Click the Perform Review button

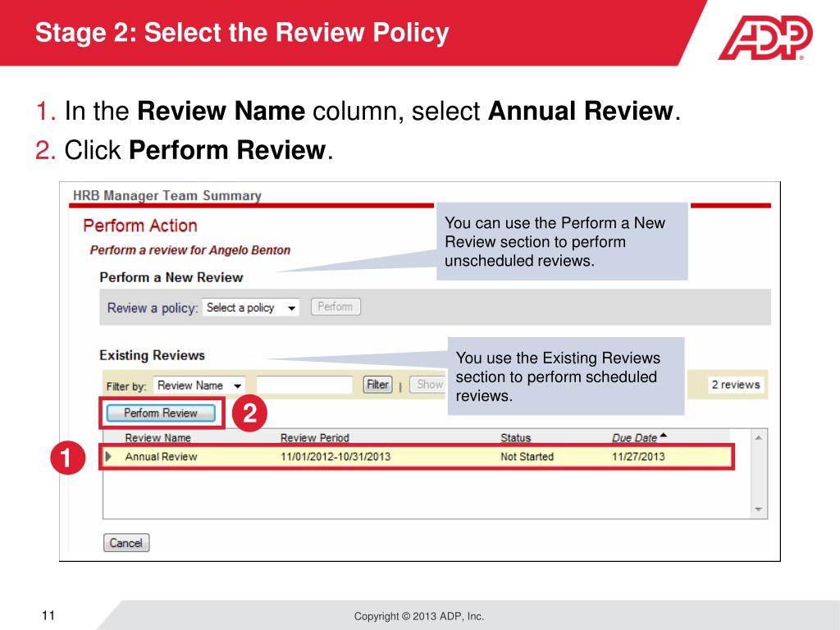pos(161,413)
